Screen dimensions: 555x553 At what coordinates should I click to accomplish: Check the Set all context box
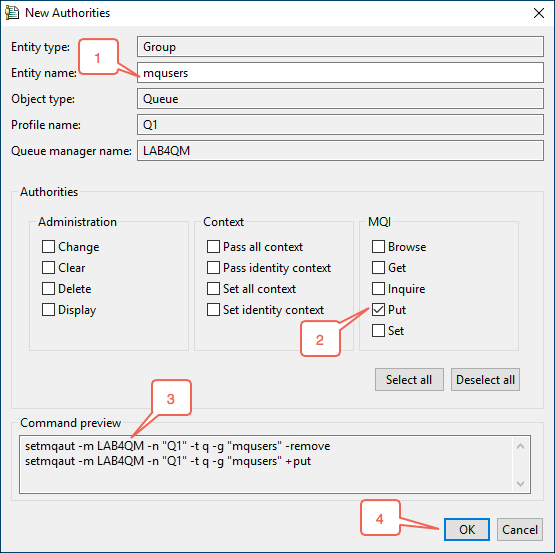point(213,288)
